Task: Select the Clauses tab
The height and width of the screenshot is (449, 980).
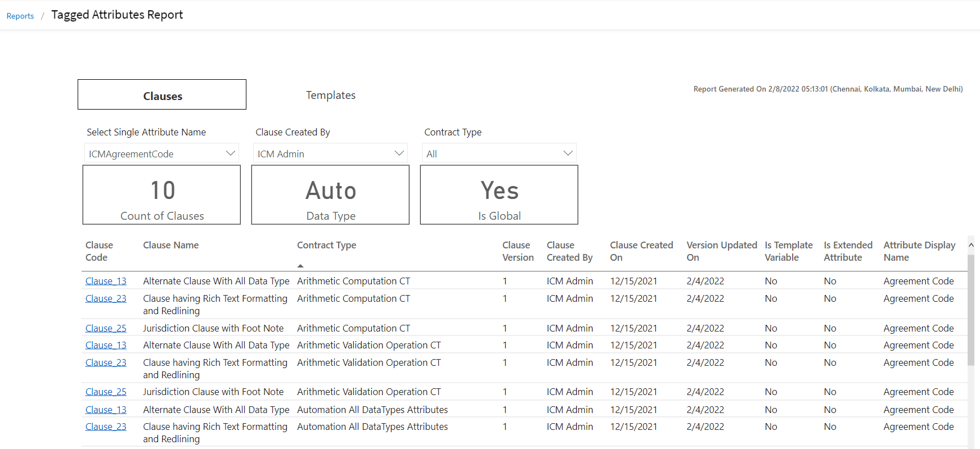Action: 162,95
